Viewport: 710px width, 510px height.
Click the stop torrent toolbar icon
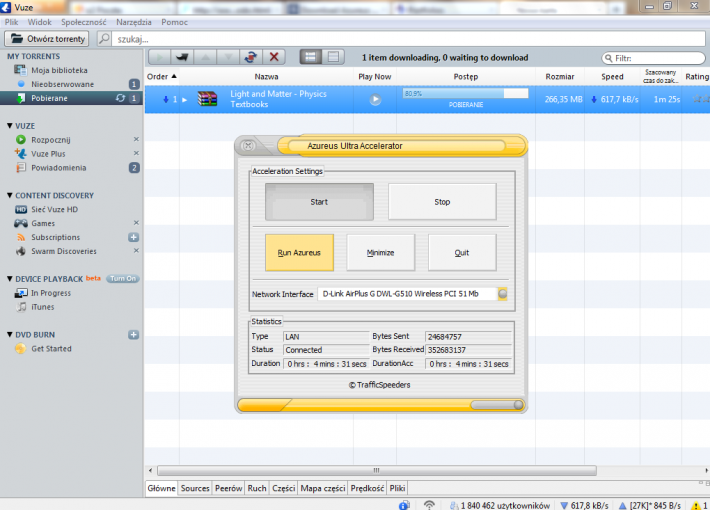coord(182,57)
